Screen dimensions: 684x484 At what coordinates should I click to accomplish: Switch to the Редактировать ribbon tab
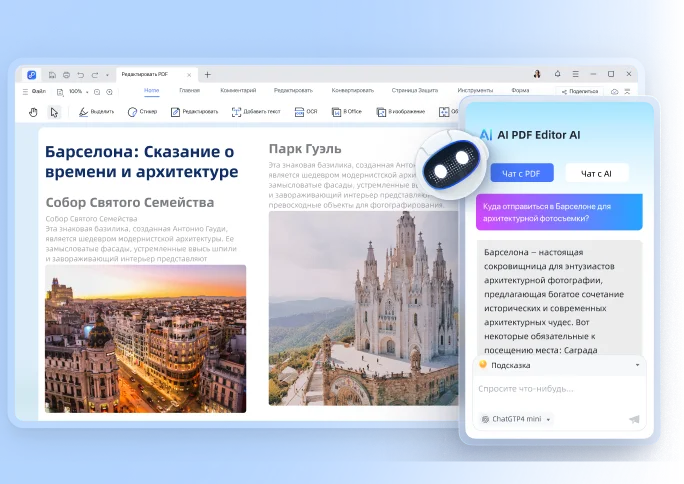(293, 90)
